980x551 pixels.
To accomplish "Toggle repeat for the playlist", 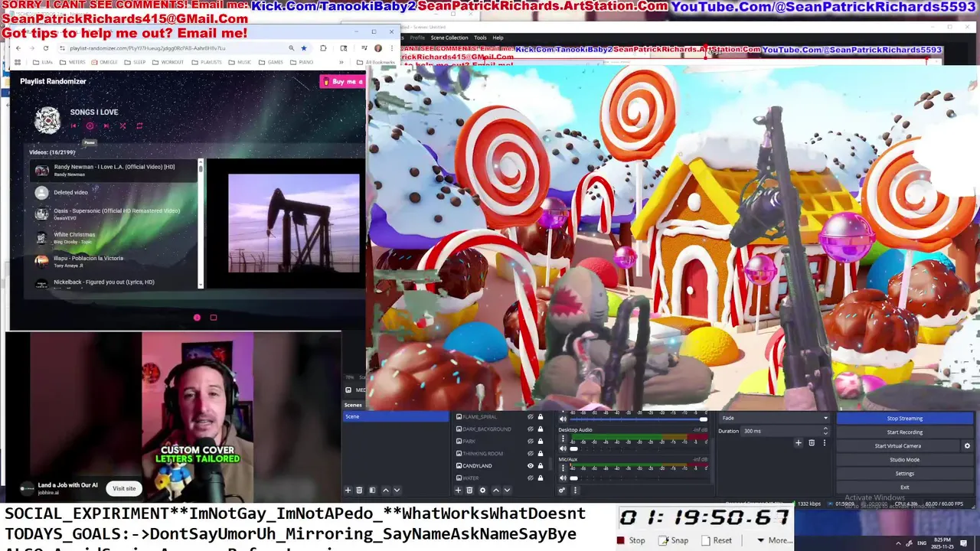I will pyautogui.click(x=139, y=126).
